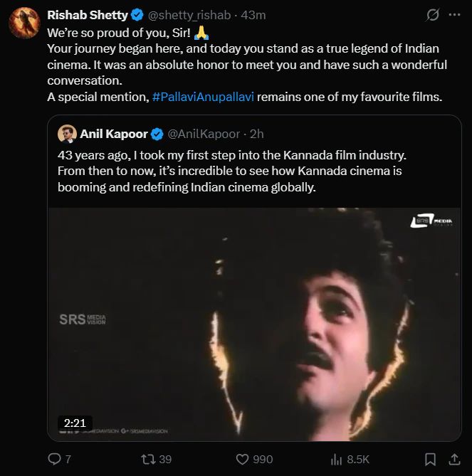Open the reply icon with 7 comments
The width and height of the screenshot is (472, 476).
55,459
